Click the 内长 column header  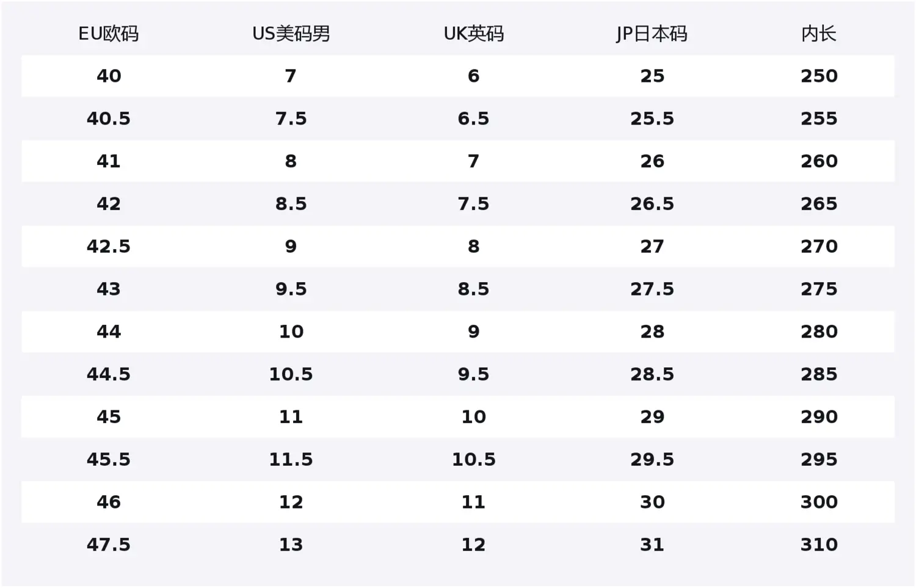pos(819,34)
